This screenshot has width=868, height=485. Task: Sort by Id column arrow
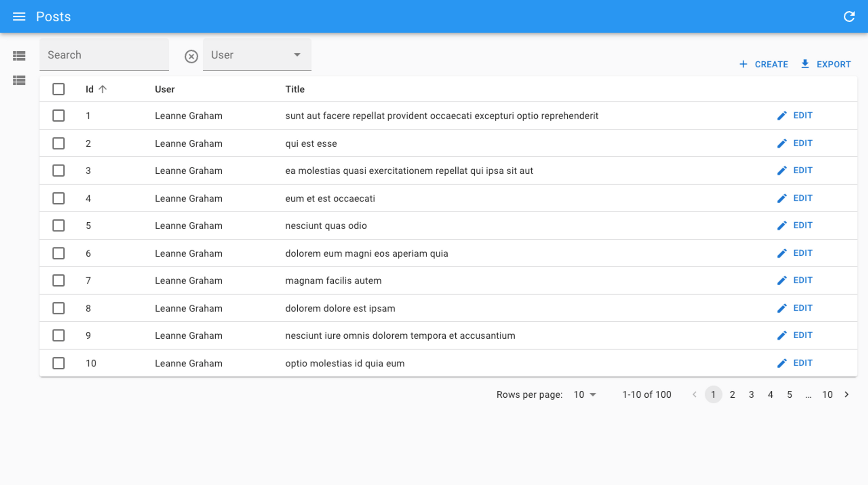click(102, 89)
